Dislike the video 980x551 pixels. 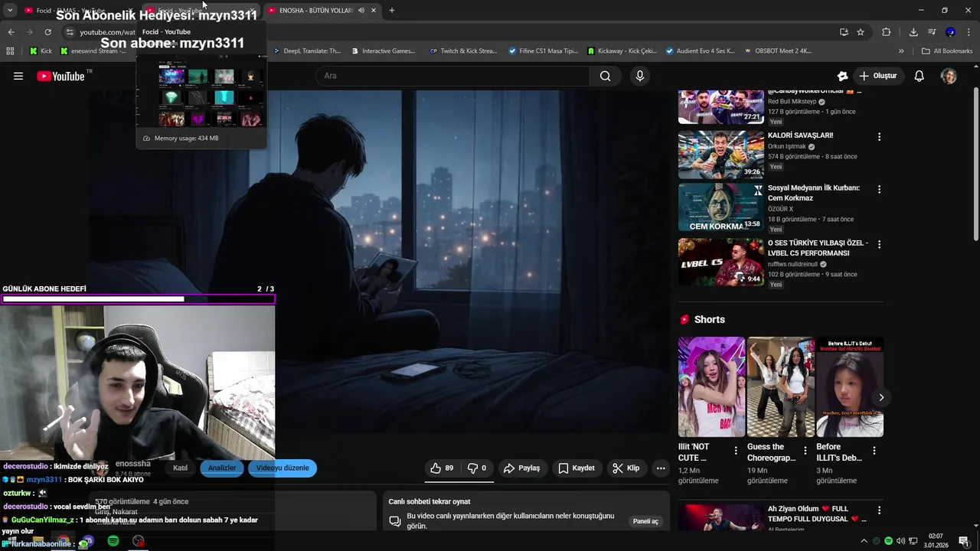pos(477,468)
